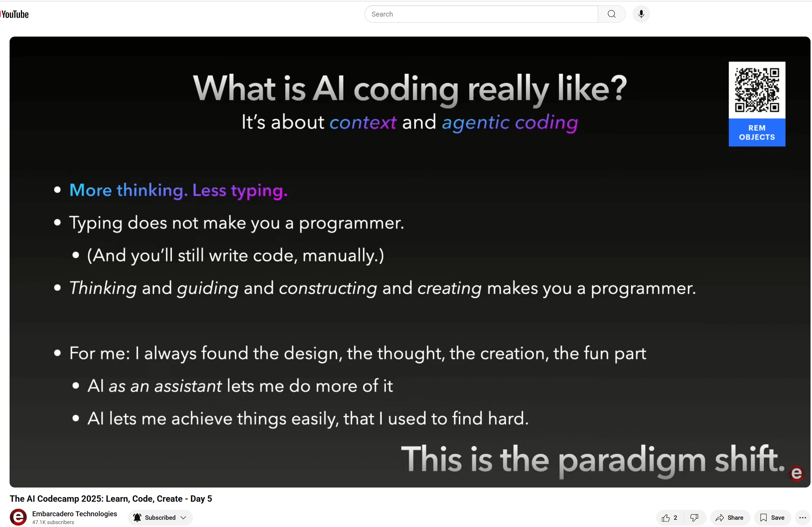Open the three-dot more actions menu
The image size is (812, 527).
(x=802, y=517)
